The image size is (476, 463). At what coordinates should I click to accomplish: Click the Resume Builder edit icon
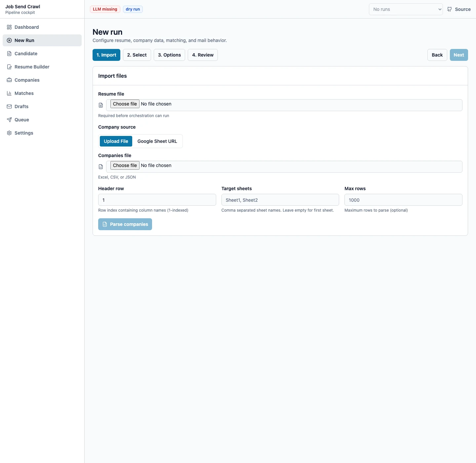tap(9, 67)
